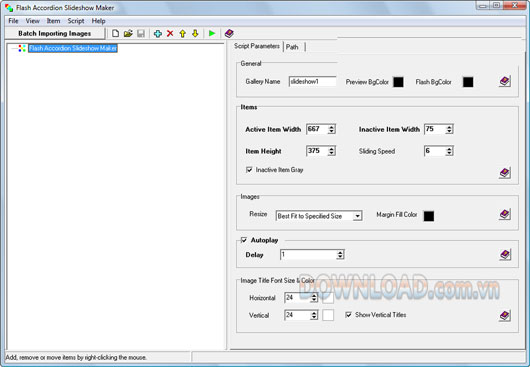Toggle the Show Vertical Titles checkbox
The image size is (530, 367).
(348, 315)
